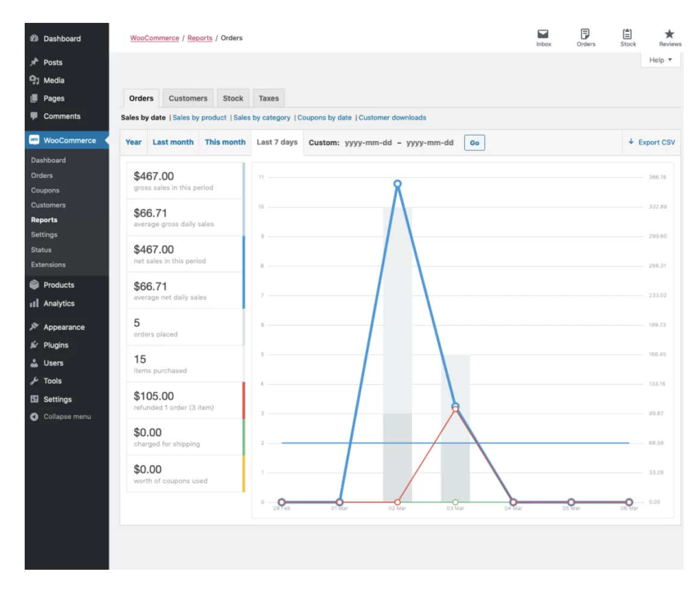This screenshot has height=589, width=700.
Task: Open WooCommerce Dashboard submenu item
Action: click(x=48, y=160)
